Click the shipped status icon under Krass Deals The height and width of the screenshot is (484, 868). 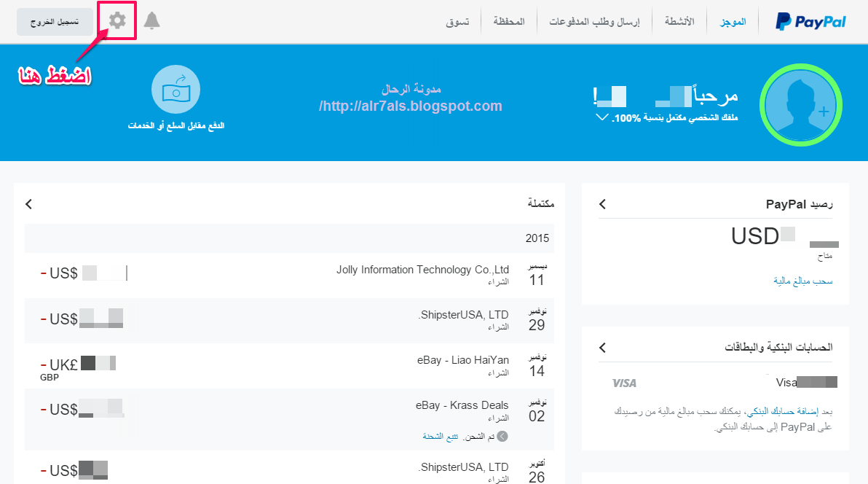click(502, 437)
